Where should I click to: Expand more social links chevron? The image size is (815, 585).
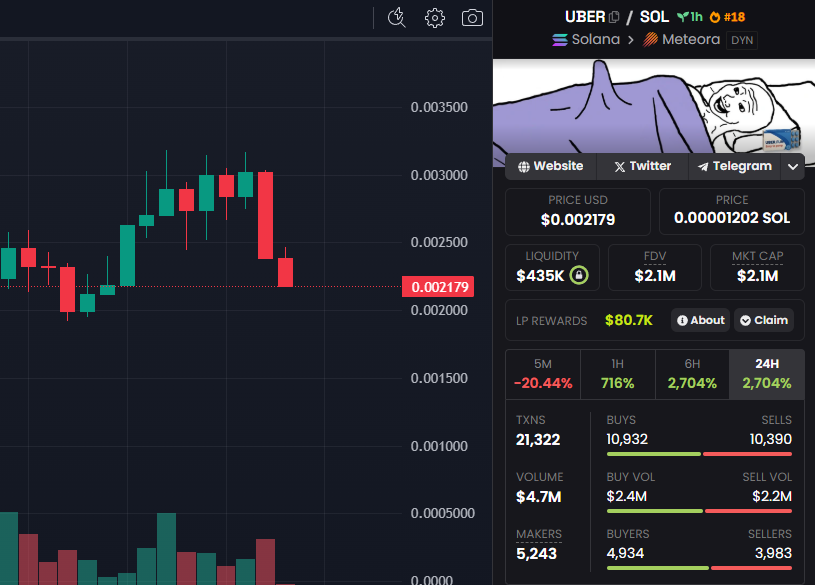point(793,167)
